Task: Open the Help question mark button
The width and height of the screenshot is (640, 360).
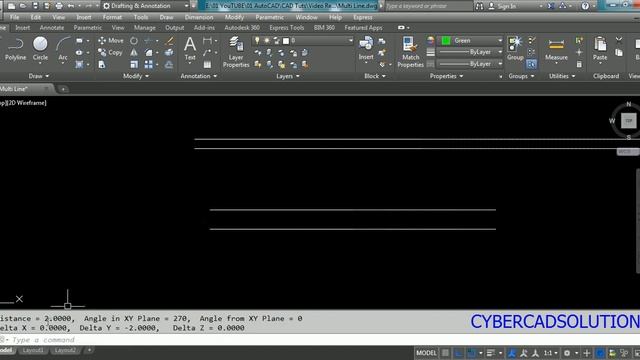Action: coord(585,6)
